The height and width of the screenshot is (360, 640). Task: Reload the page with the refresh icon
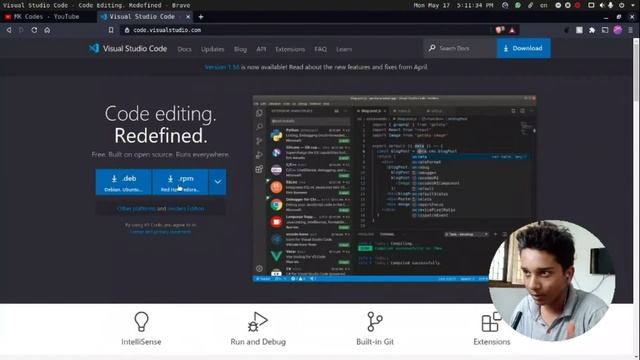pos(34,30)
